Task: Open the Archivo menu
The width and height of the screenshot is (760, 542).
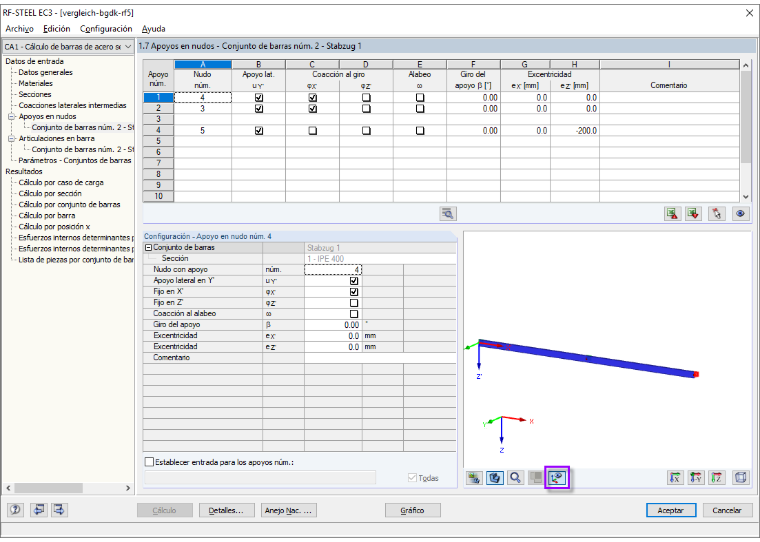Action: point(19,29)
